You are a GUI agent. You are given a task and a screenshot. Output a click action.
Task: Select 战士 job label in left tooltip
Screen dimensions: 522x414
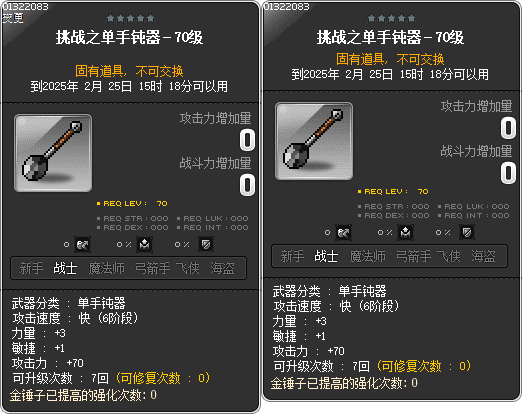pyautogui.click(x=65, y=268)
